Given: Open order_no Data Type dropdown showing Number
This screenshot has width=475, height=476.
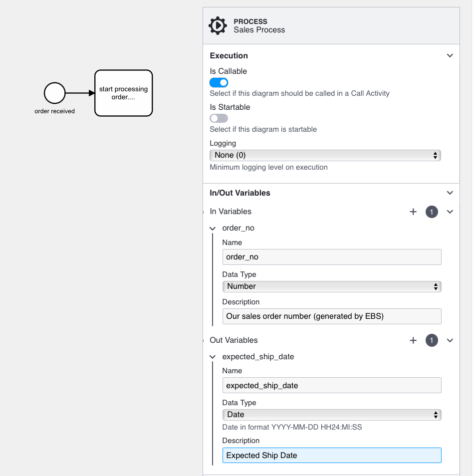Looking at the screenshot, I should tap(332, 286).
